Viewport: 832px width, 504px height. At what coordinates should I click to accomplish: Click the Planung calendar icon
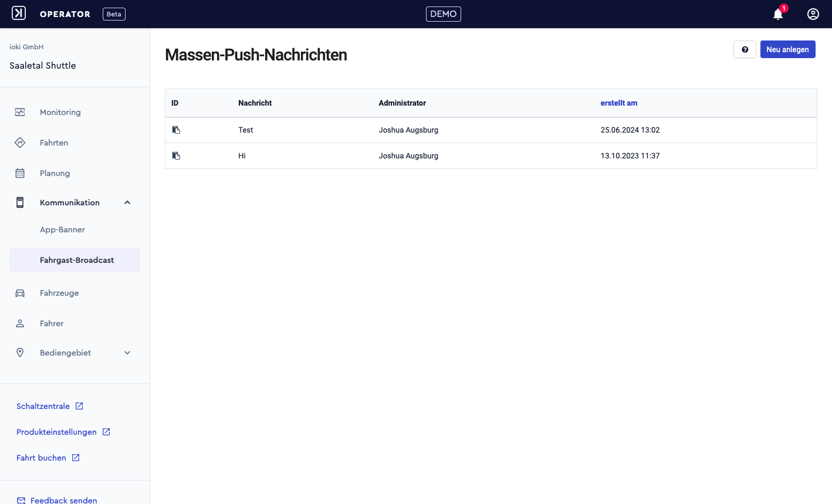coord(20,173)
